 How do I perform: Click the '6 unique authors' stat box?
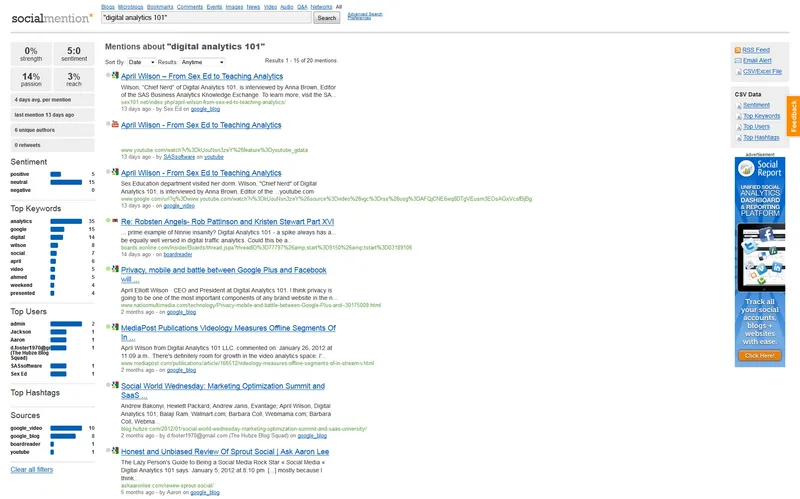point(53,130)
